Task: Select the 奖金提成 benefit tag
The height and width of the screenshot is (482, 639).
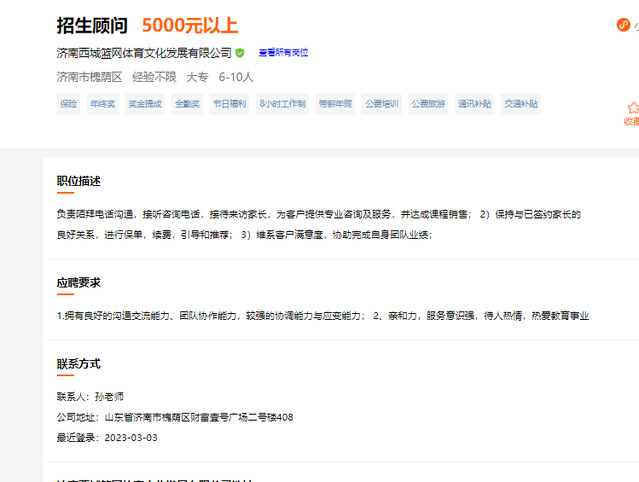Action: [x=144, y=103]
